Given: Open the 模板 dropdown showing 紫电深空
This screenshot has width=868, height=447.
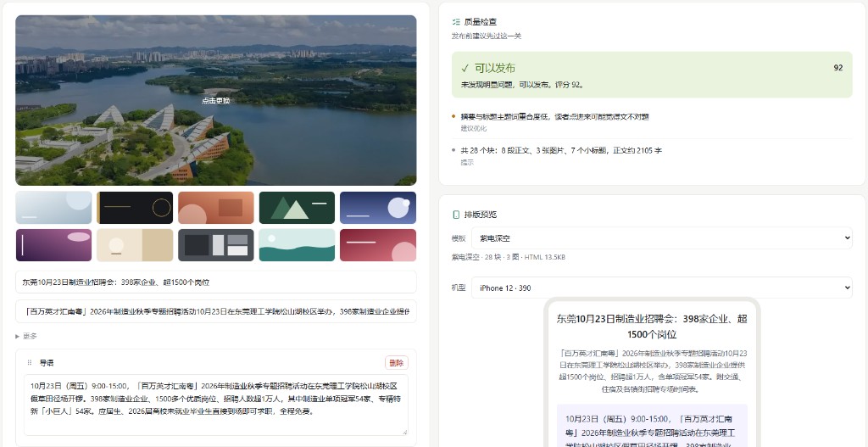Looking at the screenshot, I should [x=661, y=238].
